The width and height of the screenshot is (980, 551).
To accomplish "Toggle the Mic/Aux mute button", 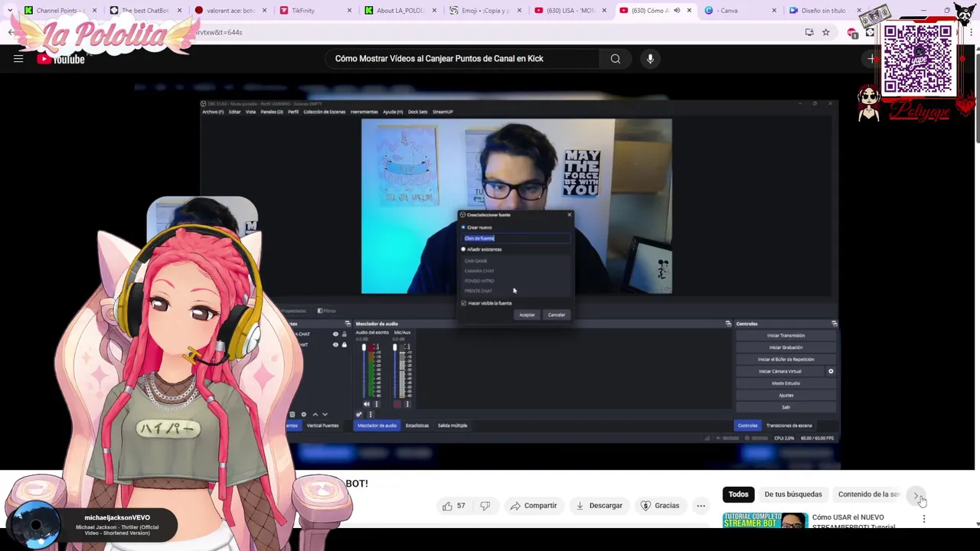I will (397, 404).
